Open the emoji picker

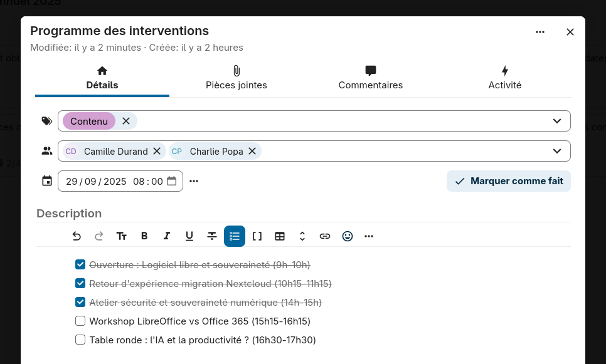[348, 236]
